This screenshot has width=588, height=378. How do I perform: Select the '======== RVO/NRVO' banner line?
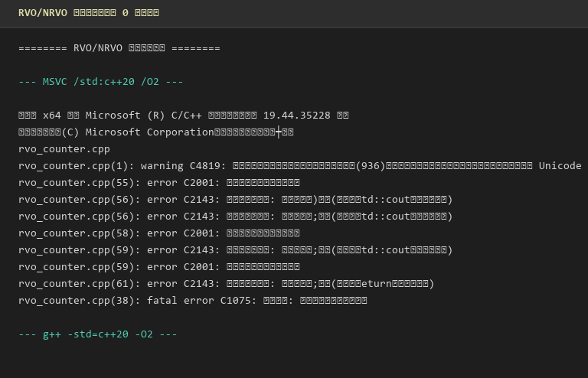coord(119,48)
